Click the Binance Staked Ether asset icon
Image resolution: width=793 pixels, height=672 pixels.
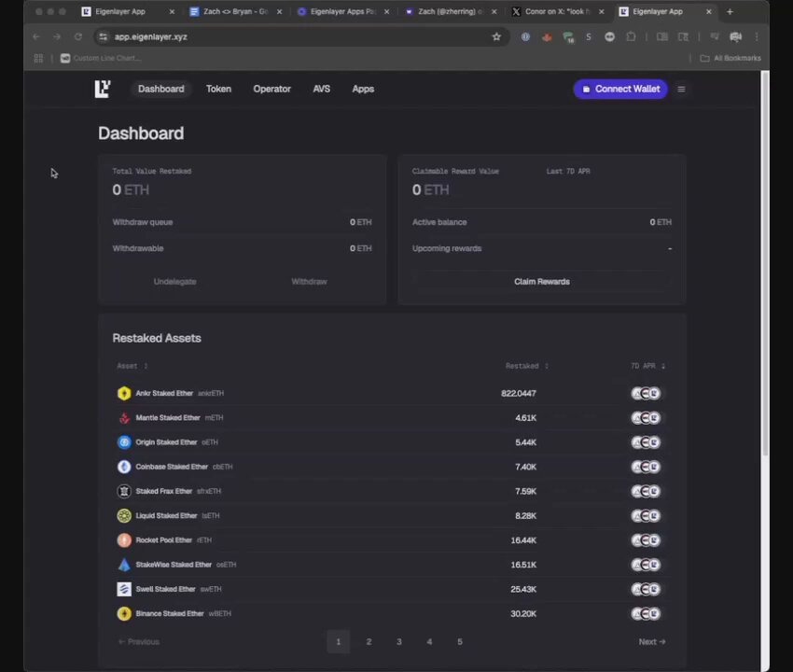pyautogui.click(x=124, y=614)
